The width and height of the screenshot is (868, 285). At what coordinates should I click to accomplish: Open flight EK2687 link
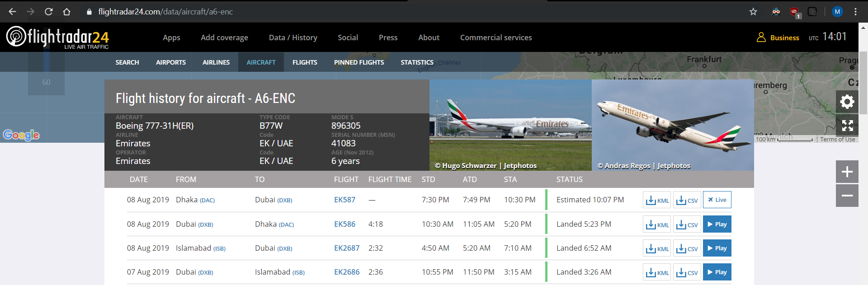pyautogui.click(x=347, y=248)
